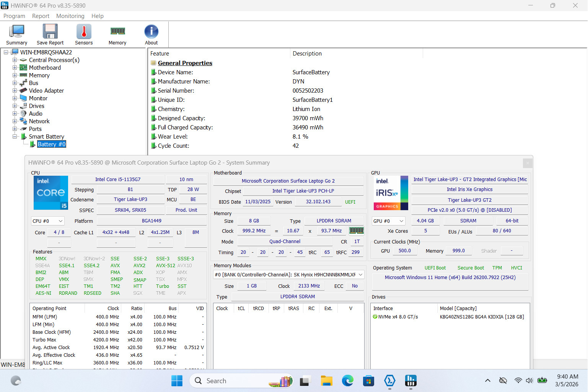Image resolution: width=588 pixels, height=392 pixels.
Task: Click the Quad-Channel memory mode field
Action: click(285, 242)
